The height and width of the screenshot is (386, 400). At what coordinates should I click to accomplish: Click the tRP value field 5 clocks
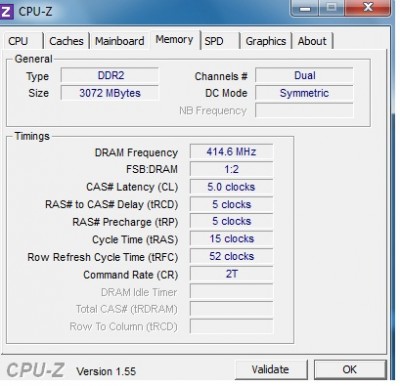(x=231, y=221)
